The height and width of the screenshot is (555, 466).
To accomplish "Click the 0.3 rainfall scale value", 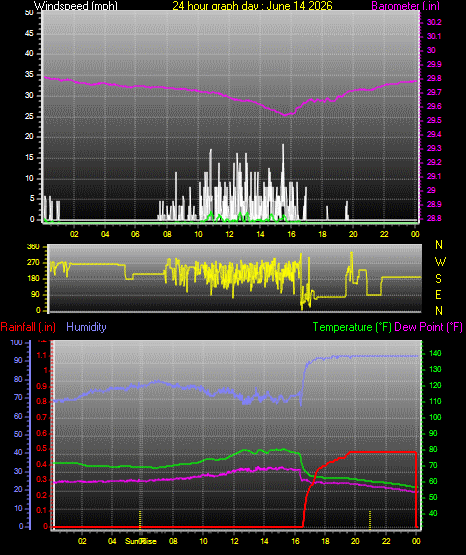I will coord(42,479).
